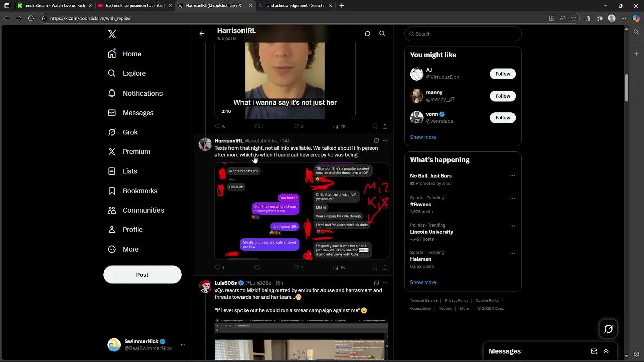The height and width of the screenshot is (362, 644).
Task: Switch to YouTube nedx ice posiedon tab
Action: [x=134, y=6]
